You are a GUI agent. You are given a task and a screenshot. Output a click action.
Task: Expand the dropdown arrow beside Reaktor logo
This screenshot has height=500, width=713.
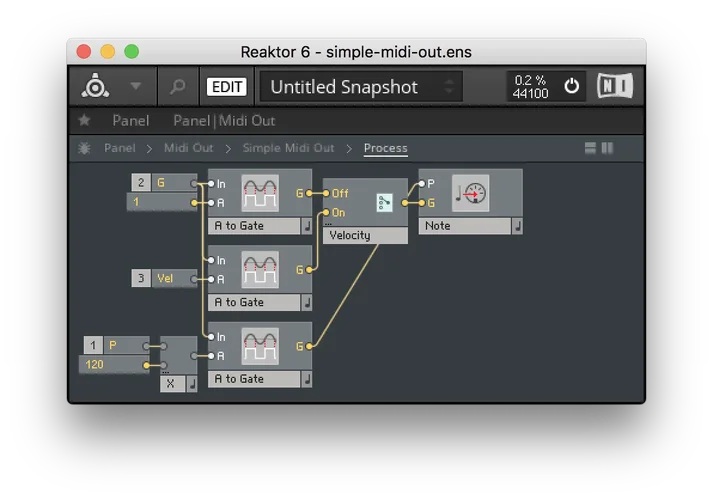click(x=136, y=86)
